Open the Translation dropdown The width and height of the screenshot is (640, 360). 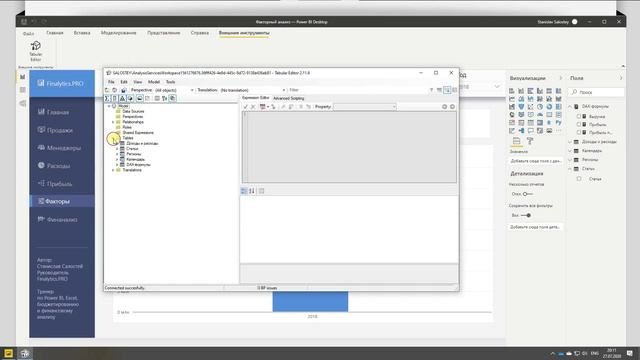point(253,90)
